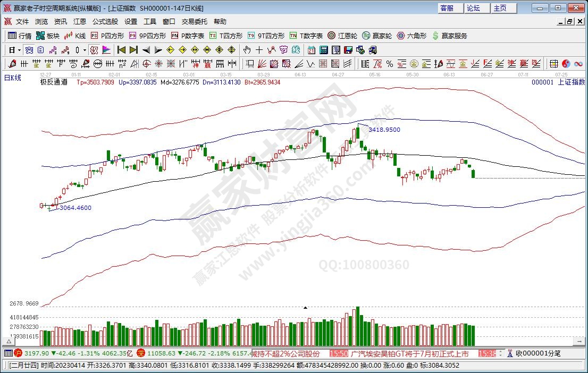
Task: Click the yin-yang icon in toolbar
Action: pos(566,64)
